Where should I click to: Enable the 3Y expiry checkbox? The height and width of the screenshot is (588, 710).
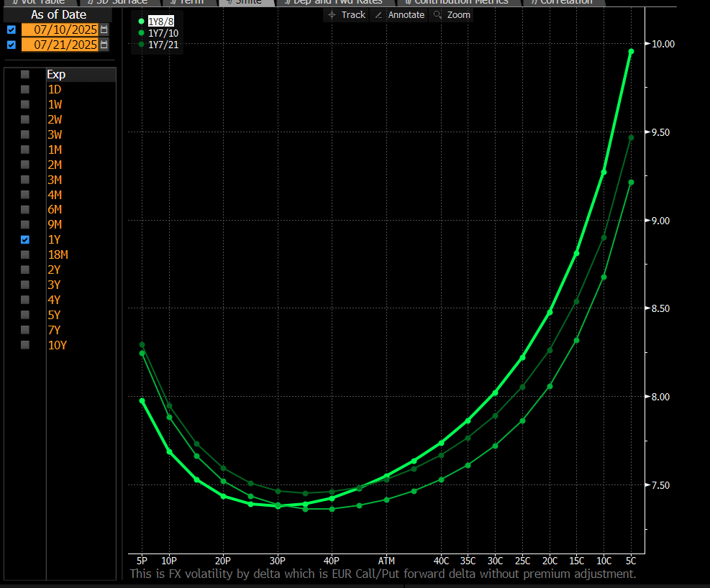click(25, 285)
